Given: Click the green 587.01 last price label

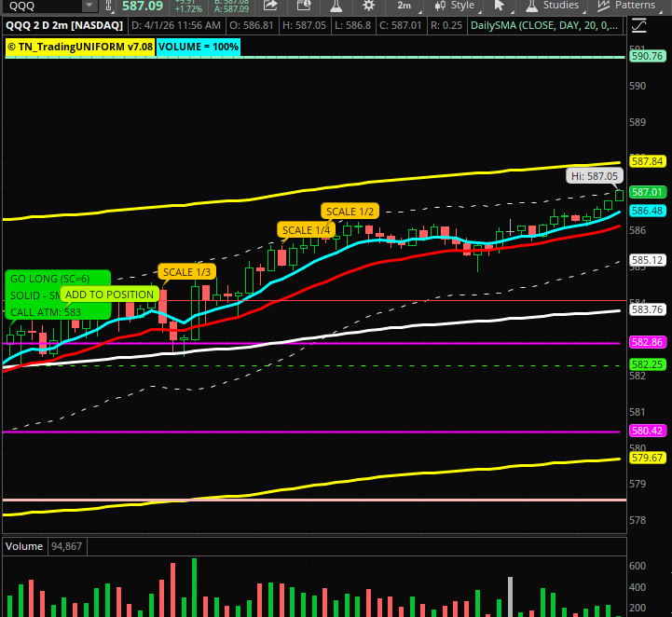Looking at the screenshot, I should coord(647,192).
